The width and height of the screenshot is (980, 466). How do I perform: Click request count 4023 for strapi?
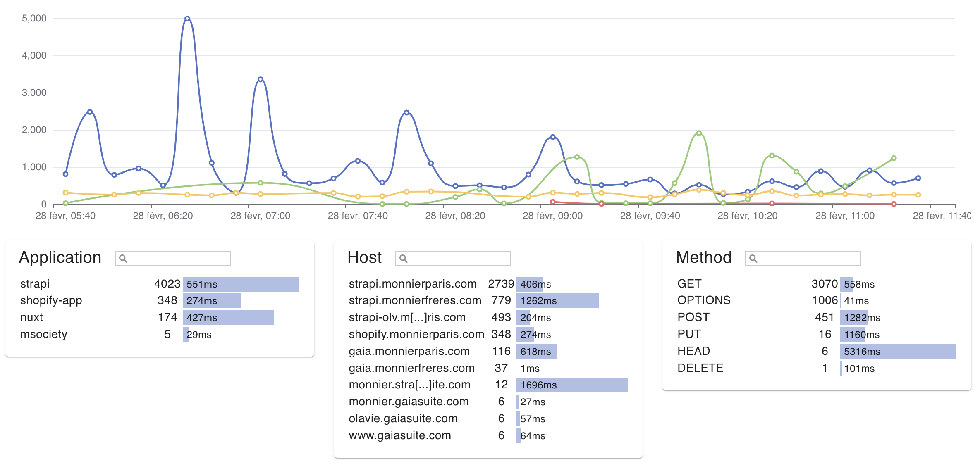pyautogui.click(x=167, y=284)
